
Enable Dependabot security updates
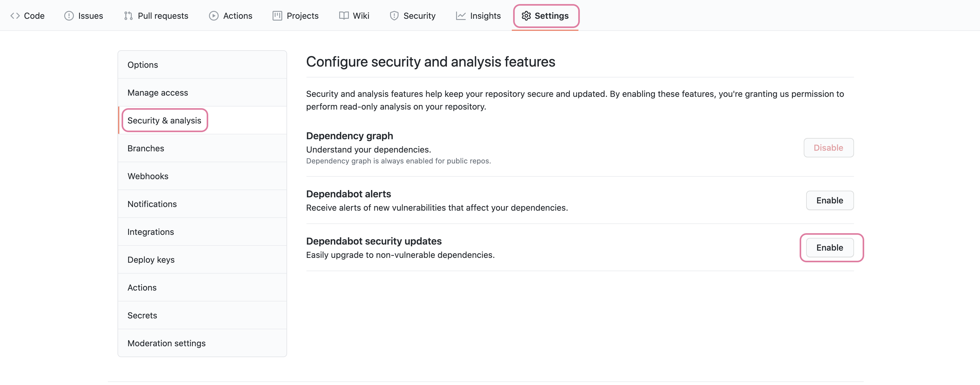click(830, 247)
